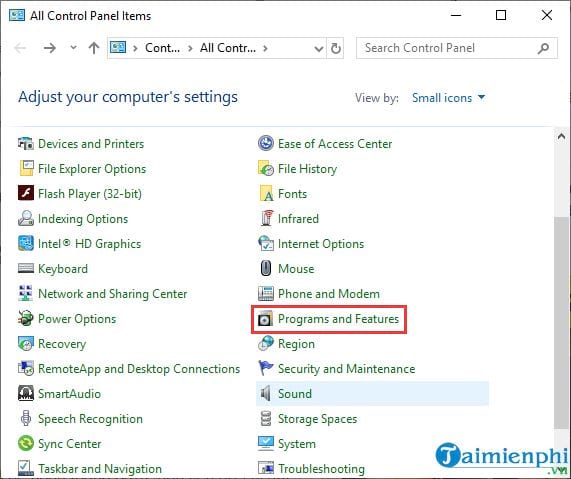The image size is (571, 479).
Task: Open the Phone and Modem icon
Action: tap(266, 293)
